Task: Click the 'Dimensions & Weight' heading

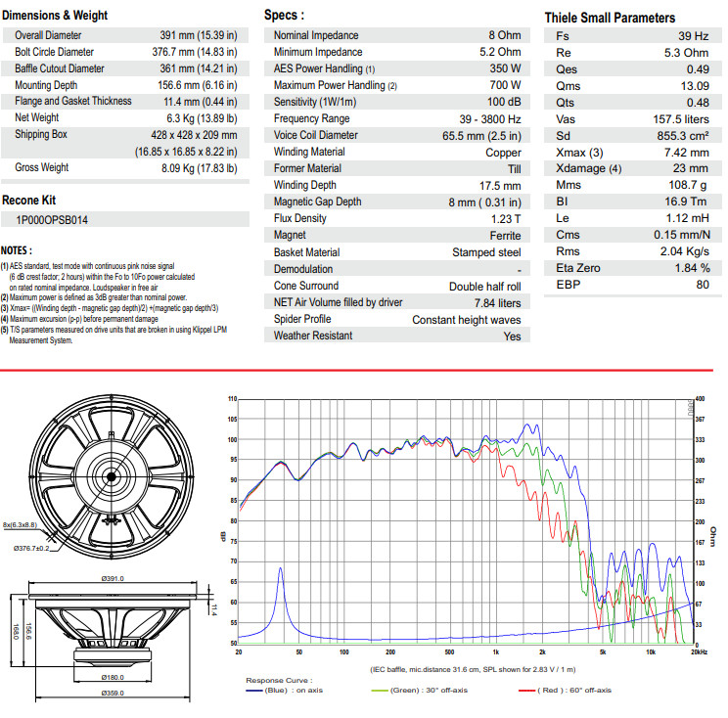Action: pyautogui.click(x=55, y=16)
